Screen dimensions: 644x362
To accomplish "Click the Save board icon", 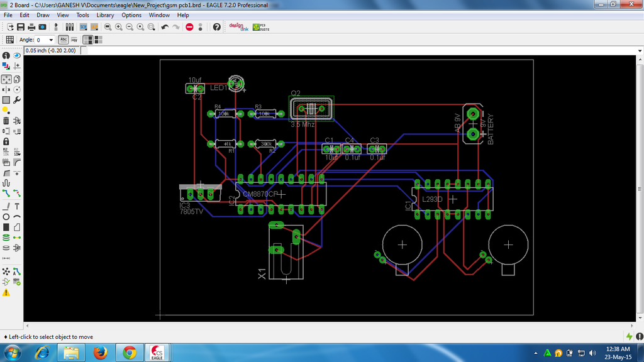I will 19,26.
